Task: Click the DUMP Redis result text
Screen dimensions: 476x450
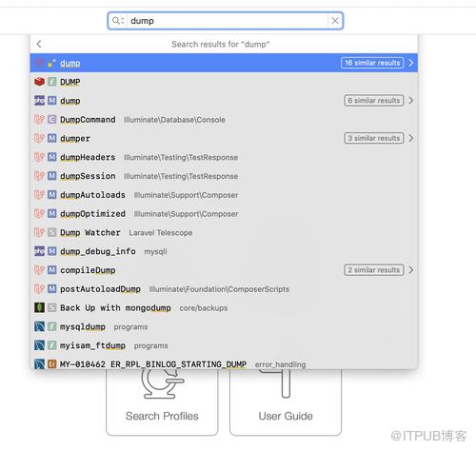Action: [x=70, y=82]
